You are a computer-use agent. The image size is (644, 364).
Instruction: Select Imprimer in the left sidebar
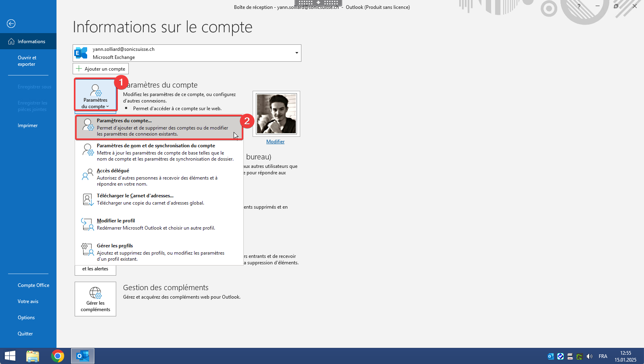(27, 126)
